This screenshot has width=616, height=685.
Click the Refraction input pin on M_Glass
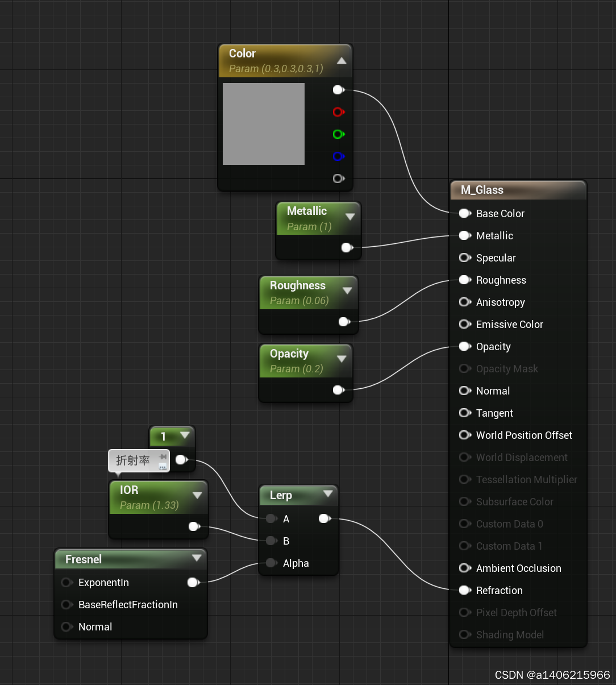point(465,590)
